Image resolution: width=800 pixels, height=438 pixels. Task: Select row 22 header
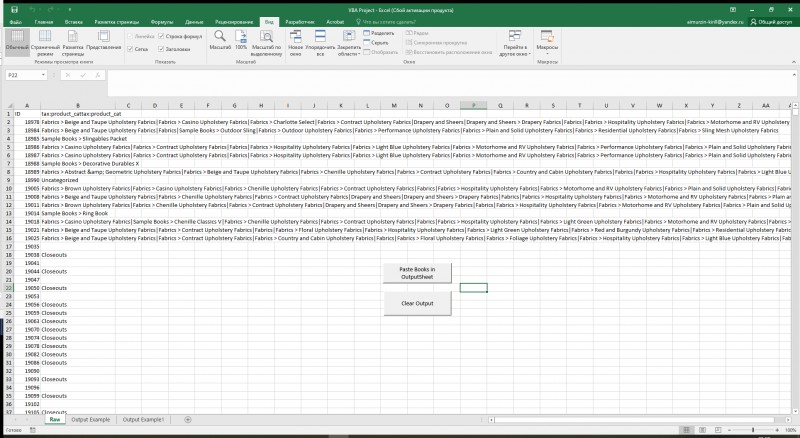9,288
